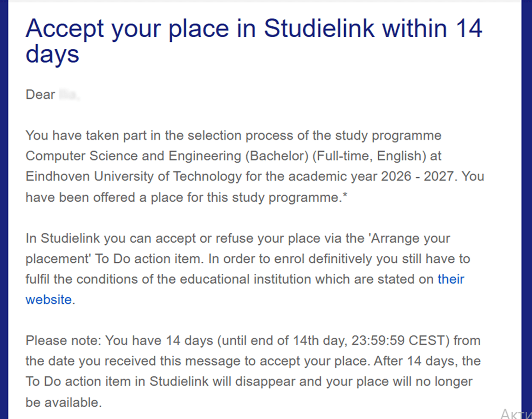The height and width of the screenshot is (419, 532).
Task: Click the '(Bachelor)' word in the paragraph
Action: tap(277, 156)
